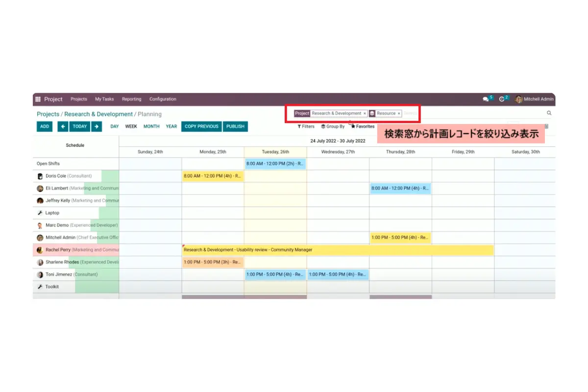Switch to DAY view
Image resolution: width=588 pixels, height=392 pixels.
point(115,126)
